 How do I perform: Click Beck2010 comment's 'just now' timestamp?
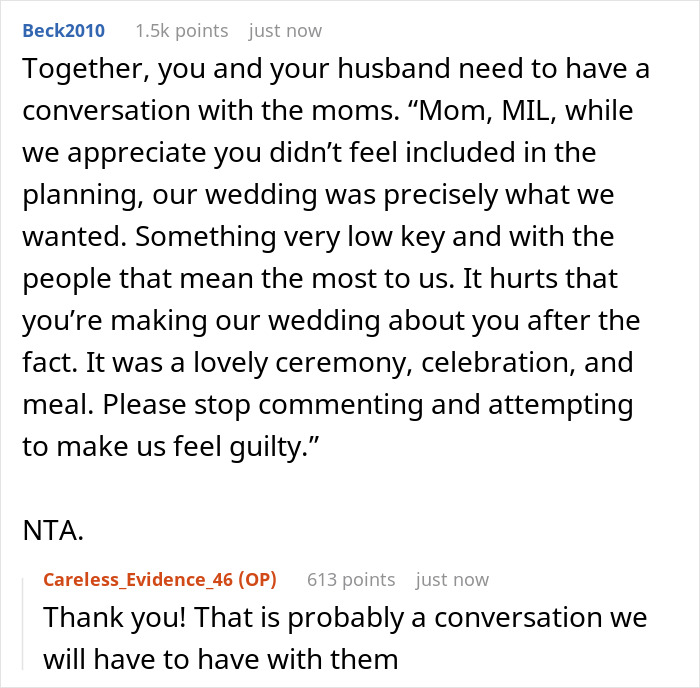[x=285, y=30]
